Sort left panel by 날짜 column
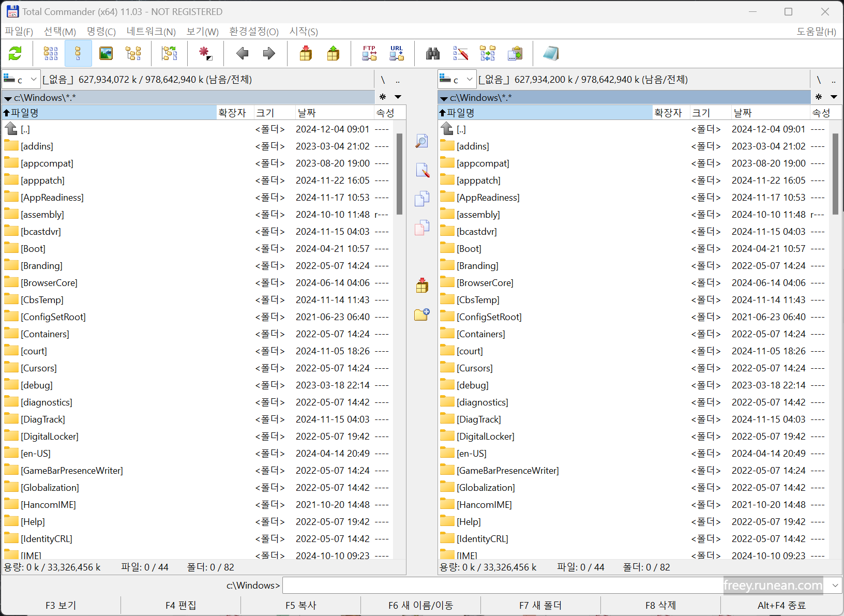This screenshot has width=844, height=616. [335, 113]
